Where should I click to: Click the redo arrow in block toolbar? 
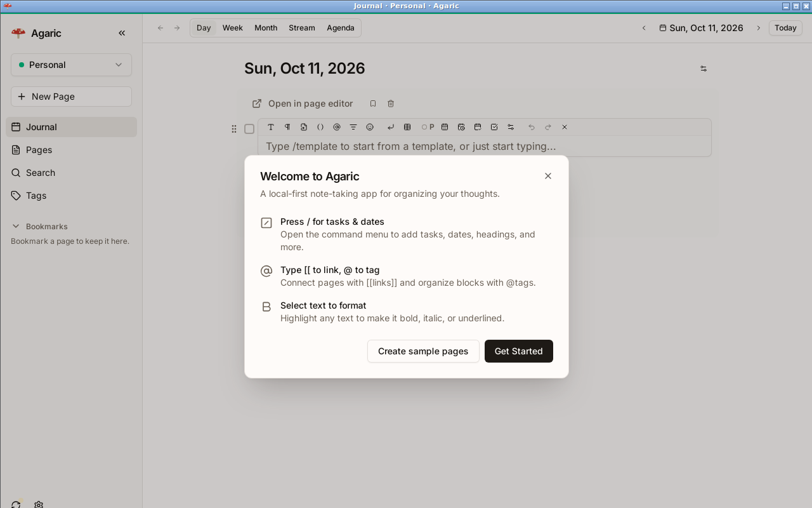(548, 127)
